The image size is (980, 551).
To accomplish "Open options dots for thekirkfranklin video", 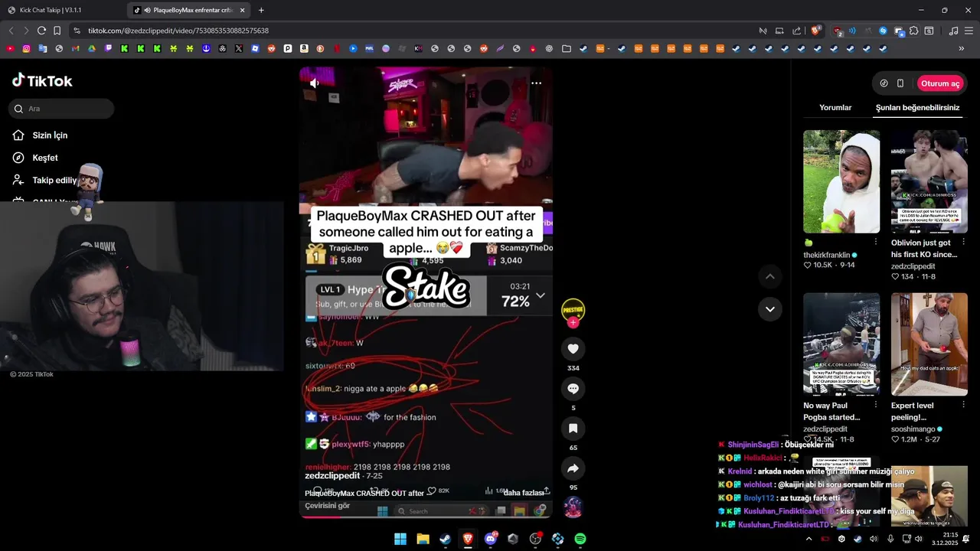I will [x=875, y=242].
